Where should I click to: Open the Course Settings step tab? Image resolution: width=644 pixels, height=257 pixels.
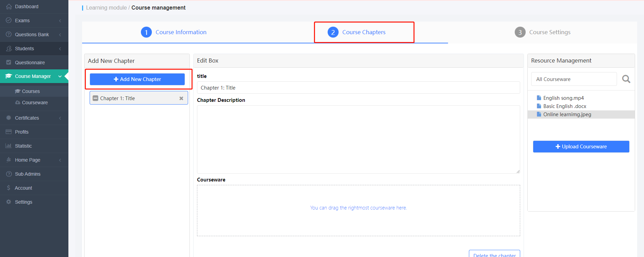543,32
